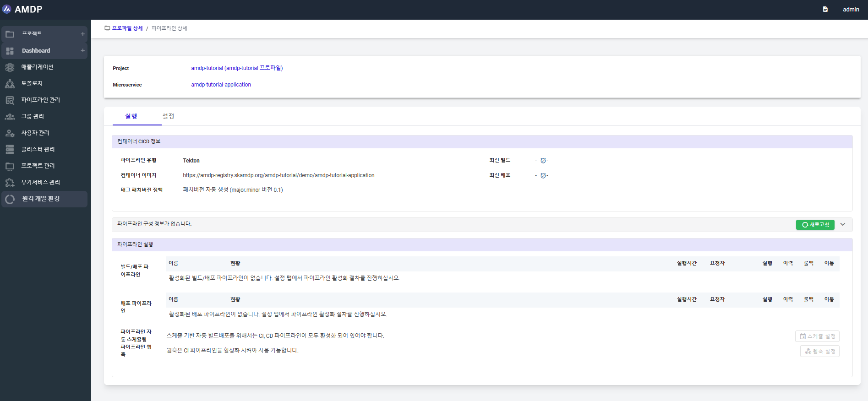
Task: Open the admin user menu
Action: (x=851, y=9)
